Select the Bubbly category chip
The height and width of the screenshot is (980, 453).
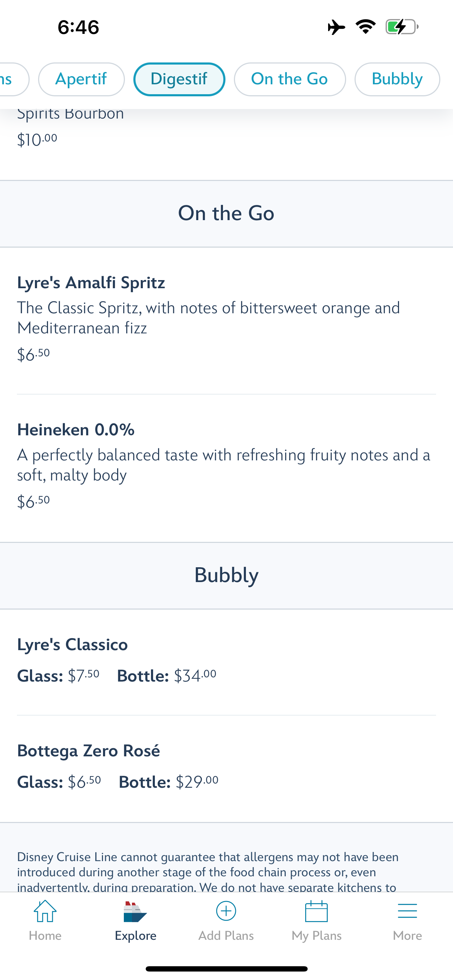[x=397, y=79]
